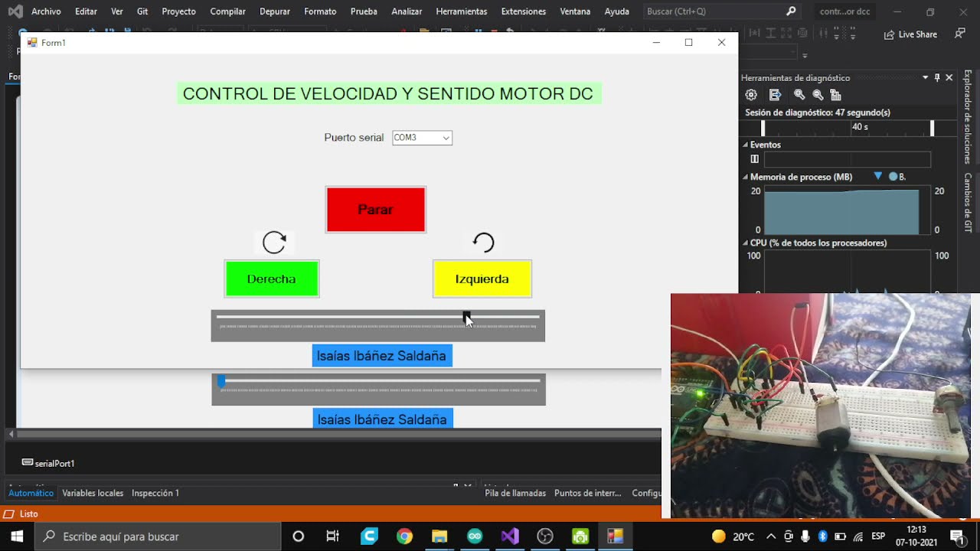Select the serialPort1 component in the tray
Viewport: 980px width, 551px height.
(48, 463)
